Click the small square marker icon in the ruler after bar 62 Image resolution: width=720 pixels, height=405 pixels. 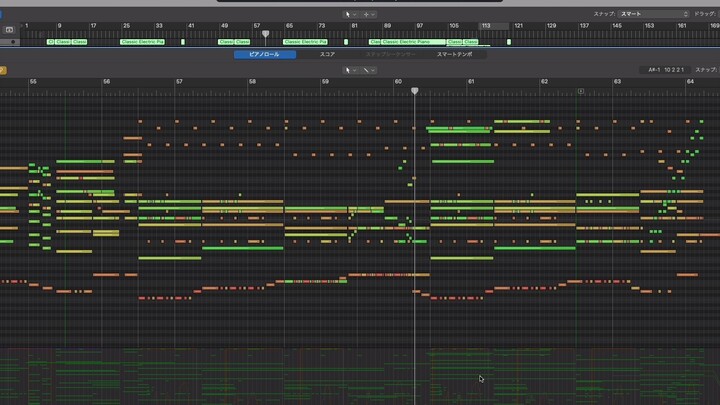point(581,91)
